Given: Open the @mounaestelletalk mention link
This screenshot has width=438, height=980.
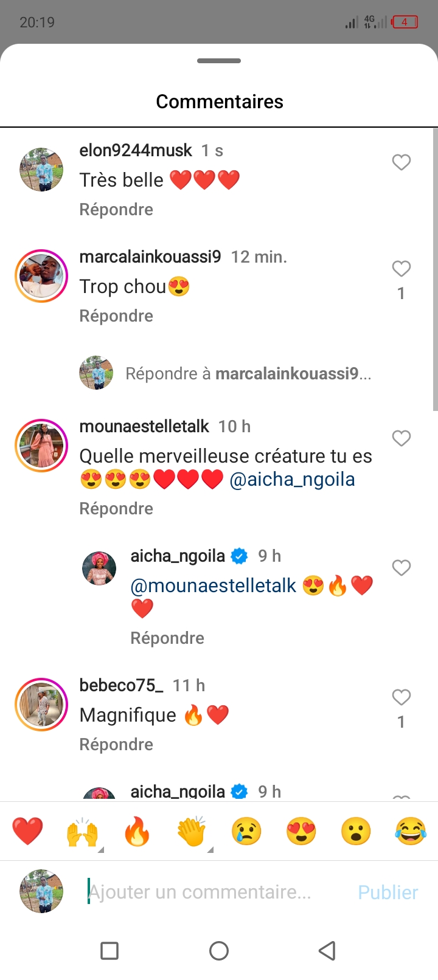Looking at the screenshot, I should [213, 586].
